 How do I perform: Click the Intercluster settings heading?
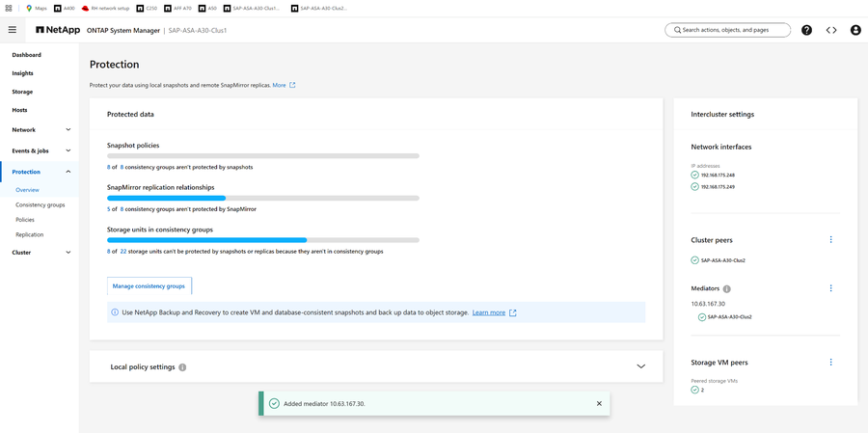[x=722, y=115]
